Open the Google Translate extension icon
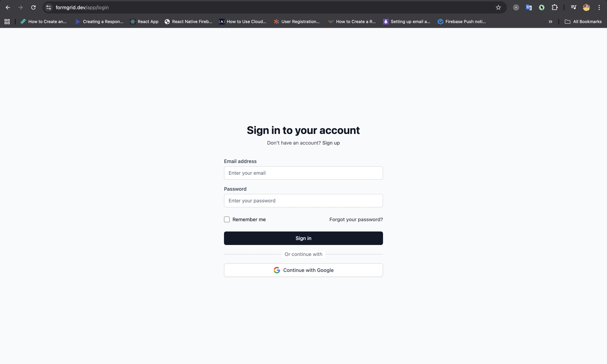 (529, 8)
